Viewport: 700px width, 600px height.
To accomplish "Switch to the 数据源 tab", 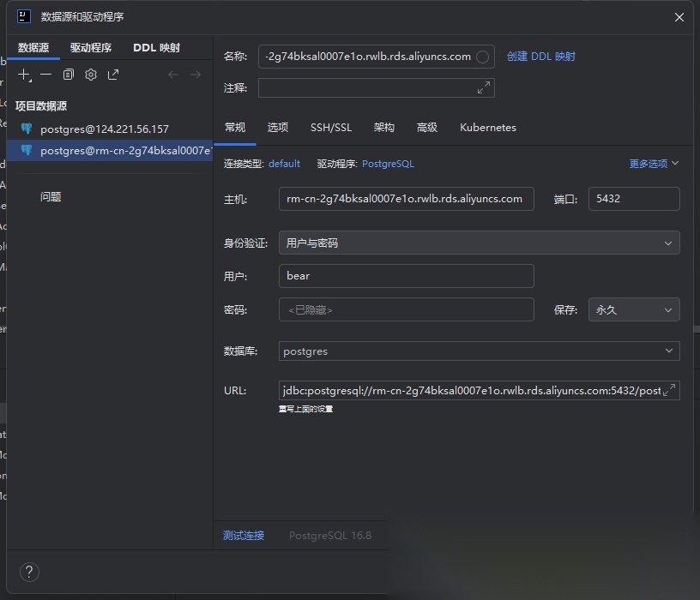I will 33,48.
